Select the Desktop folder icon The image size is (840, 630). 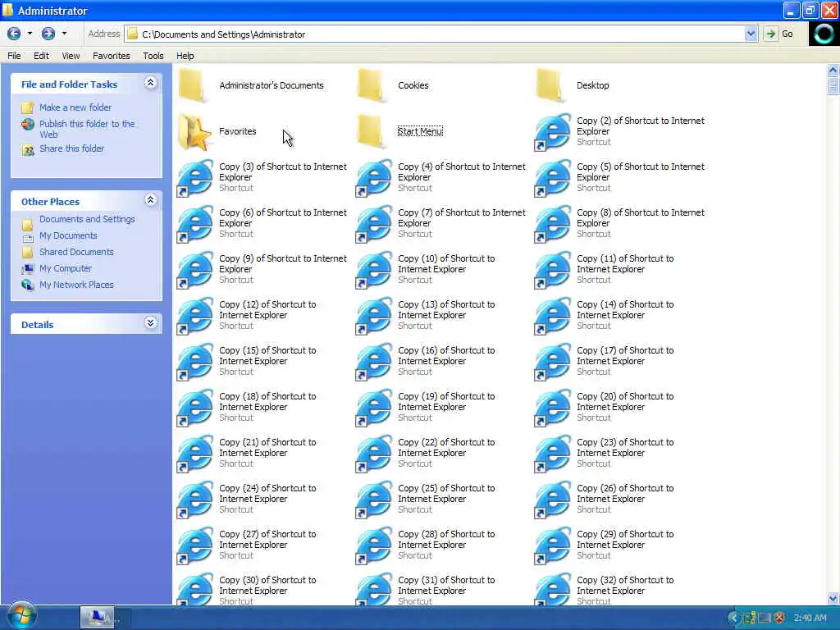[550, 84]
